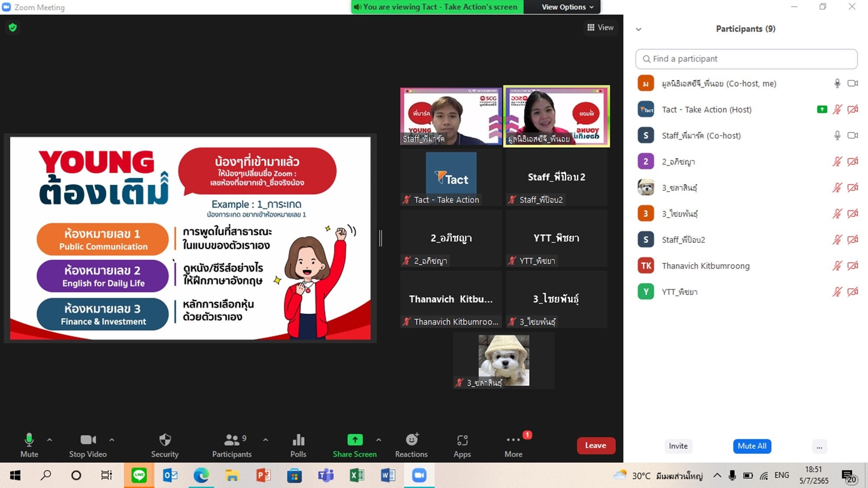The width and height of the screenshot is (868, 488).
Task: Stop Video camera button
Action: [x=88, y=445]
